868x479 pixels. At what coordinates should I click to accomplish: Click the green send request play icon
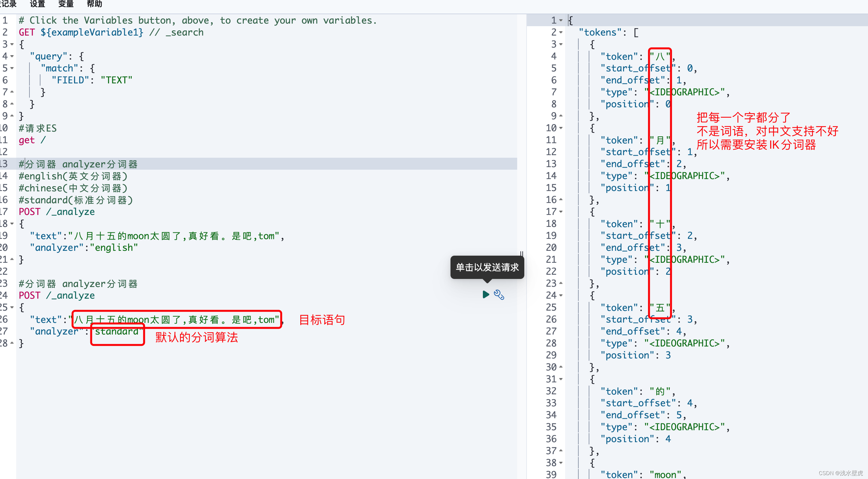(x=485, y=294)
